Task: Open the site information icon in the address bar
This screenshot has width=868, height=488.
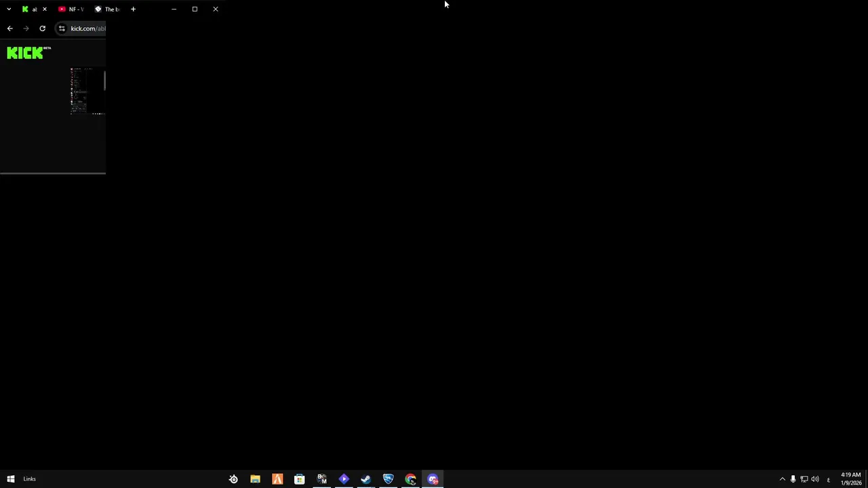Action: click(x=62, y=28)
